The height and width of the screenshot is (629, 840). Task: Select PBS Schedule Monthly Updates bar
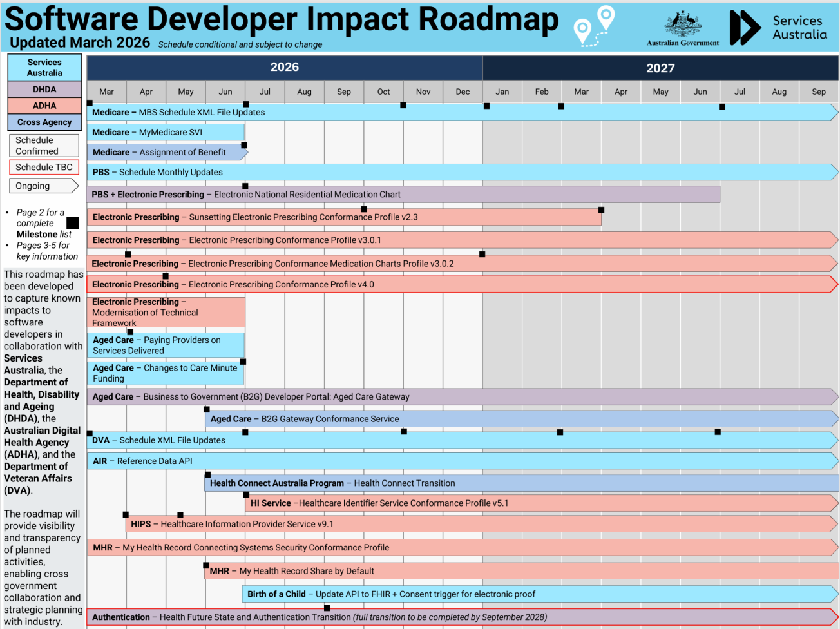tap(463, 172)
